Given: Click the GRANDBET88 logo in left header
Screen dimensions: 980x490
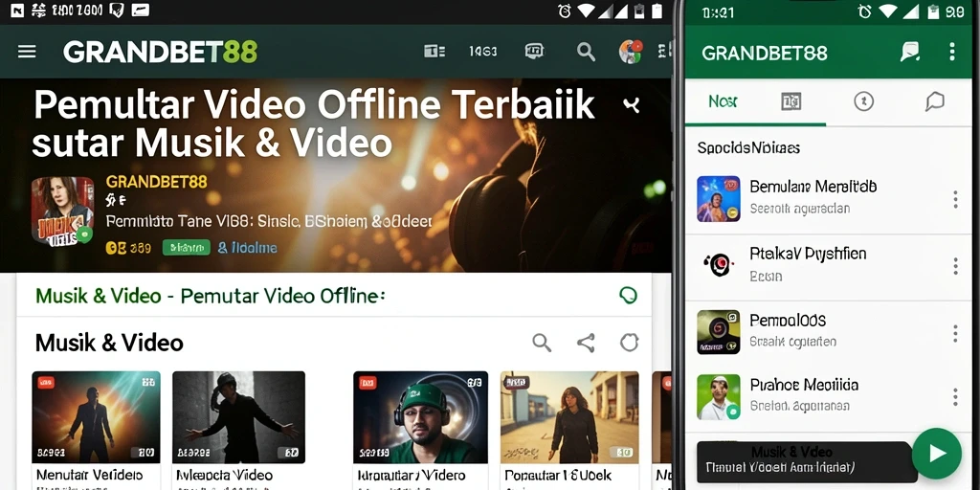Looking at the screenshot, I should (160, 52).
